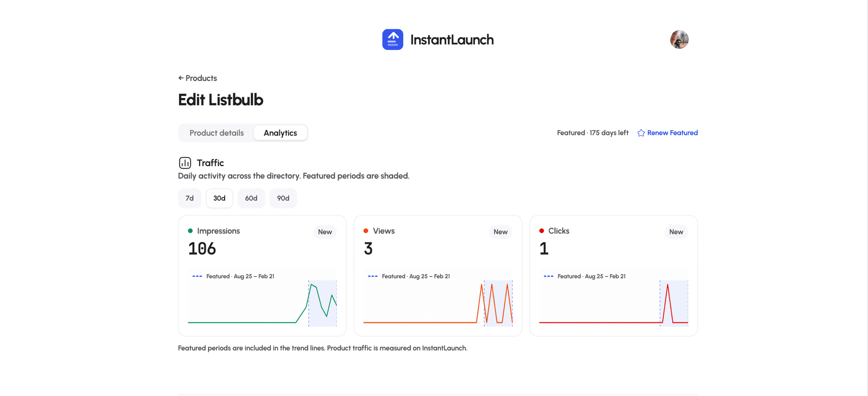The width and height of the screenshot is (868, 396).
Task: Switch to the 60d time range
Action: coord(251,198)
